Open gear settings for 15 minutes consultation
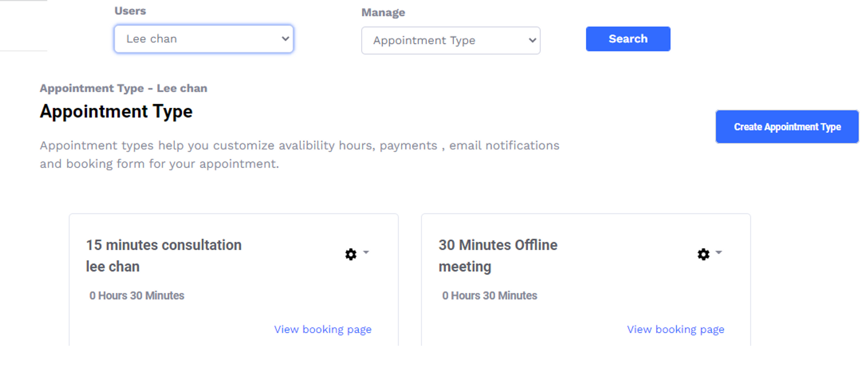The image size is (868, 368). [x=351, y=254]
